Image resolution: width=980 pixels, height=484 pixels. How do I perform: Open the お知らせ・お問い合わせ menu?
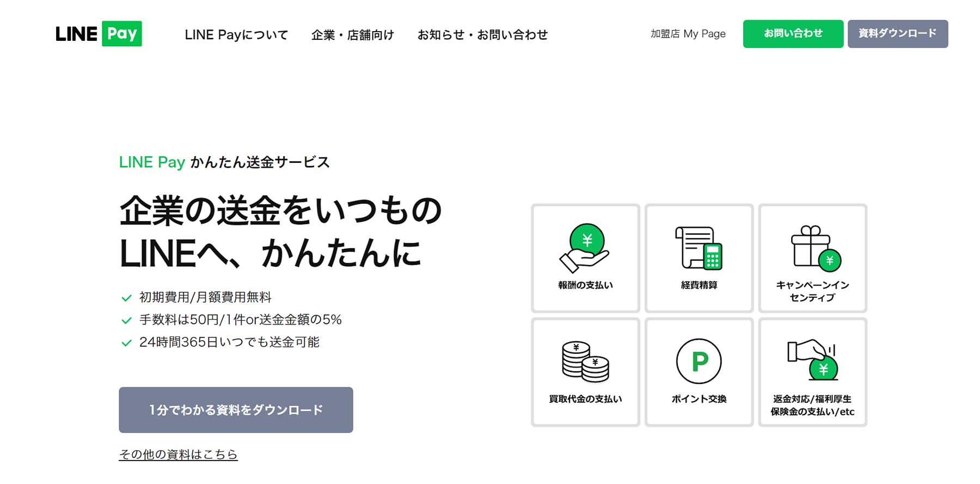click(x=482, y=35)
